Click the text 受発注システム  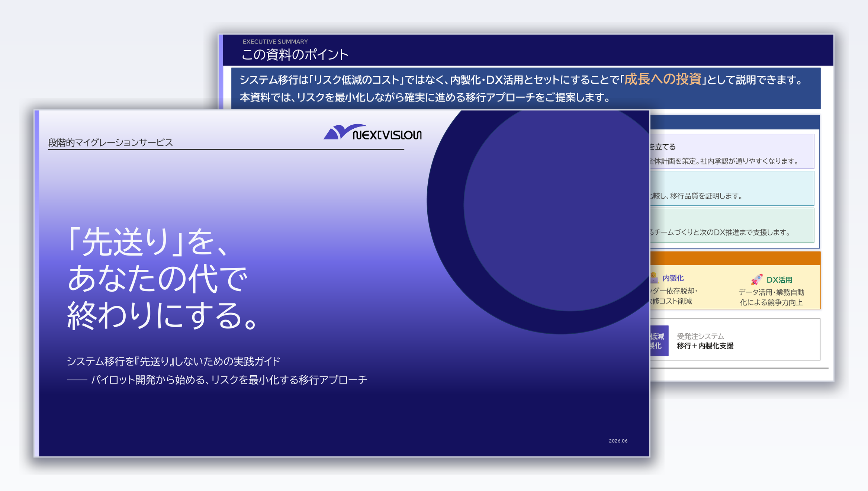[700, 336]
